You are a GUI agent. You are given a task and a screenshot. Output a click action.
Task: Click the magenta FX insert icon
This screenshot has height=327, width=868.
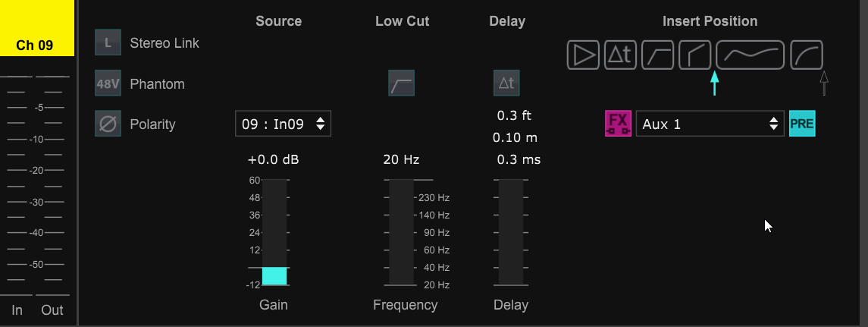point(618,124)
